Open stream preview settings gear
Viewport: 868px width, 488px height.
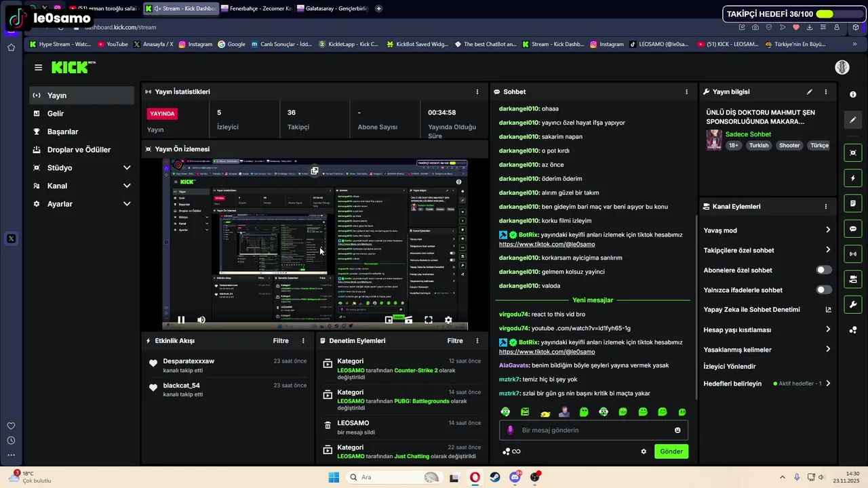(448, 320)
